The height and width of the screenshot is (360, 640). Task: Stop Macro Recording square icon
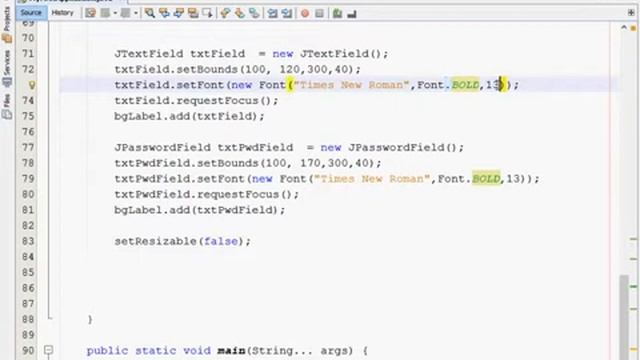pos(319,13)
